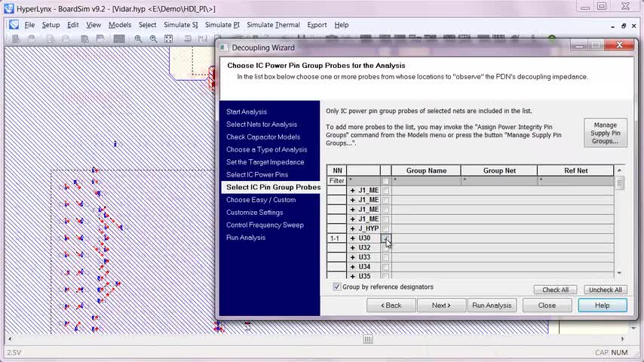Check the J_HYP probe checkbox

(x=385, y=229)
